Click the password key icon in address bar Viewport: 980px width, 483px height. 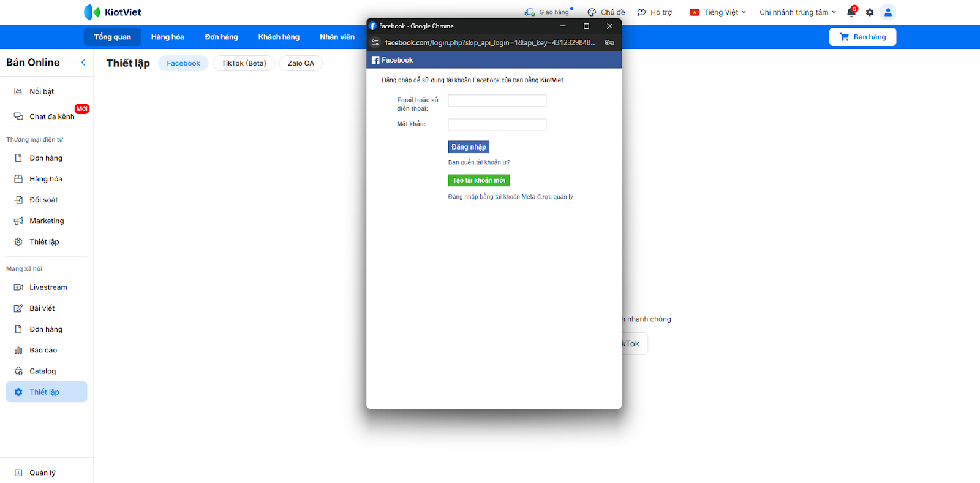click(x=609, y=43)
